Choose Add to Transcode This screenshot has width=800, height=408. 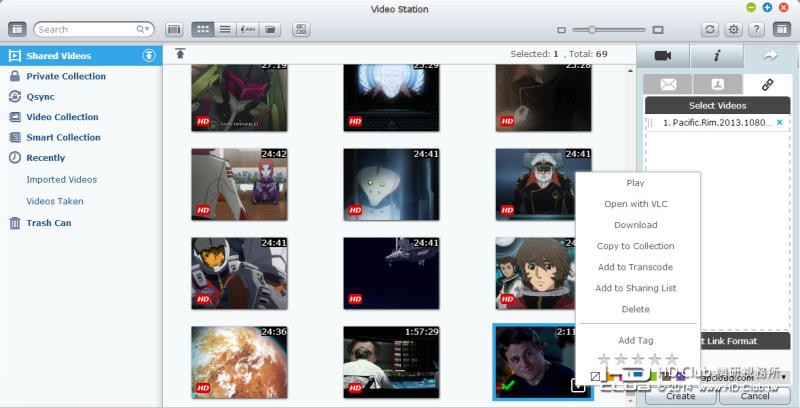click(636, 267)
